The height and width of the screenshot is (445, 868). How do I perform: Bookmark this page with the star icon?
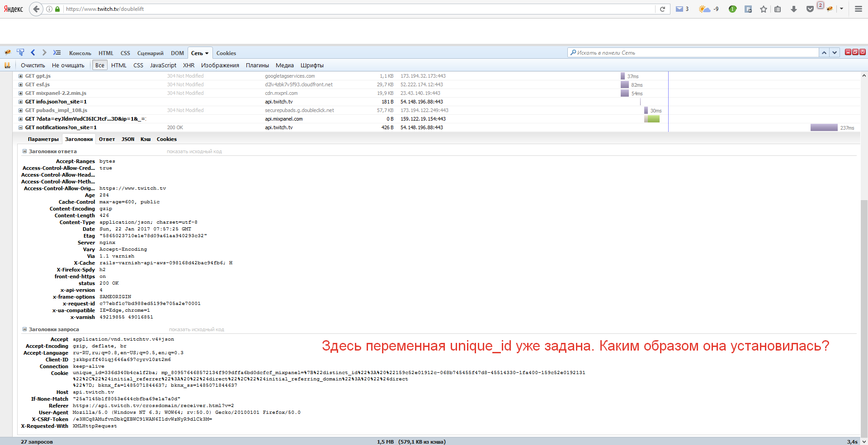tap(764, 9)
